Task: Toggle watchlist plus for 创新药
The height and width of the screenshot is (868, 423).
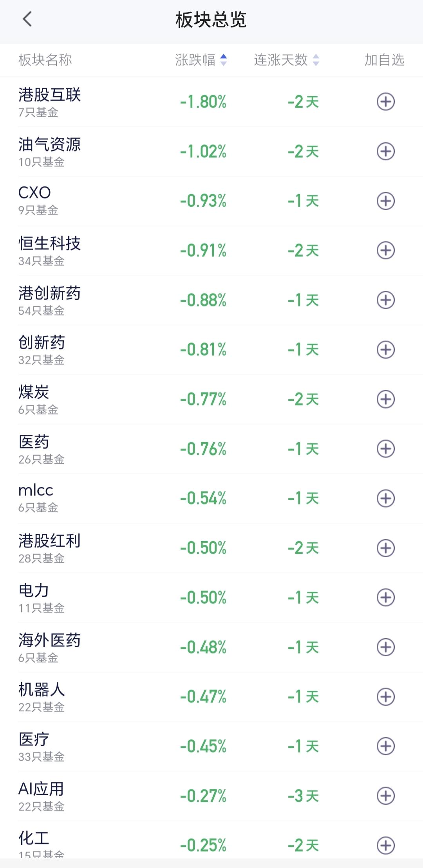Action: click(x=385, y=350)
